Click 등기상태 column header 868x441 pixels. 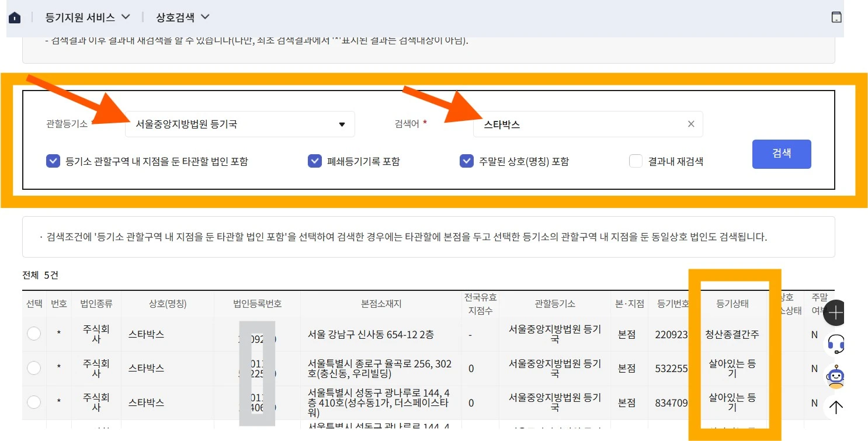pyautogui.click(x=732, y=304)
